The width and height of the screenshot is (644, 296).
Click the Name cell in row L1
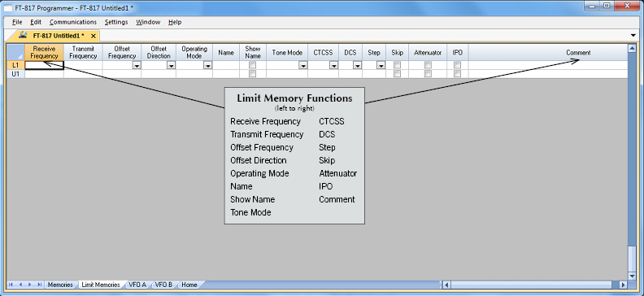[x=226, y=65]
